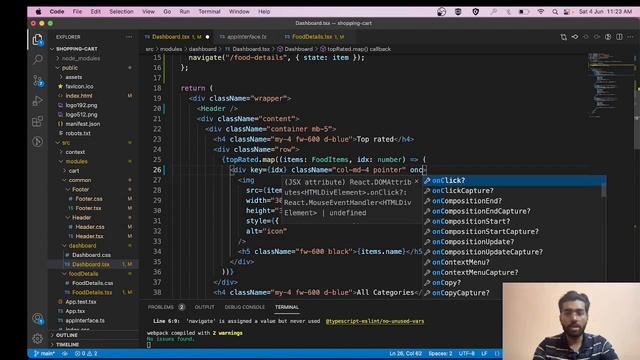Collapse the public folder
640x360 pixels.
coord(70,68)
